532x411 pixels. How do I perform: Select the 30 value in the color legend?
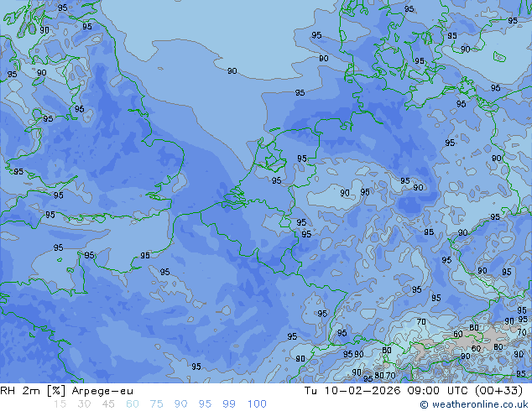[84, 404]
